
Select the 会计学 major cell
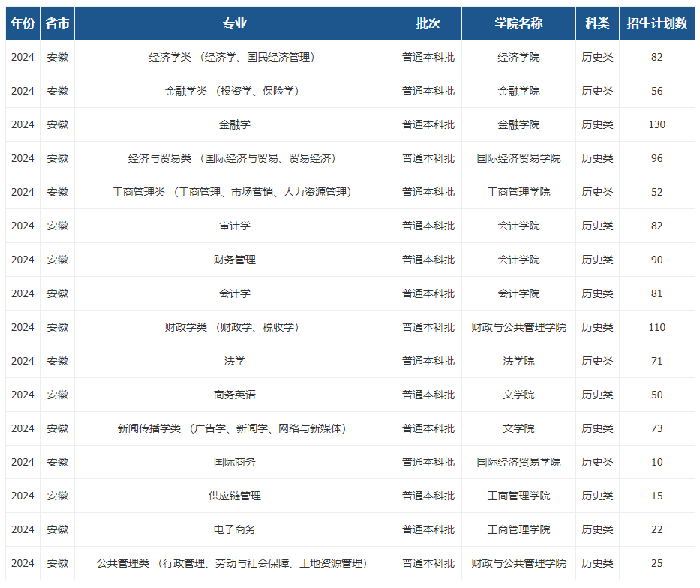coord(235,293)
